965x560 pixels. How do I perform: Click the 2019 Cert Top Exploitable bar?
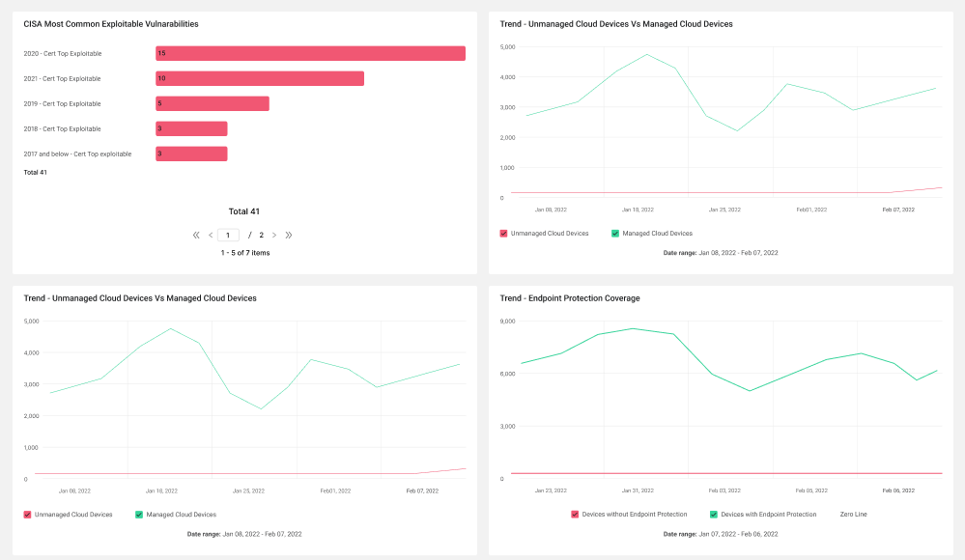213,103
